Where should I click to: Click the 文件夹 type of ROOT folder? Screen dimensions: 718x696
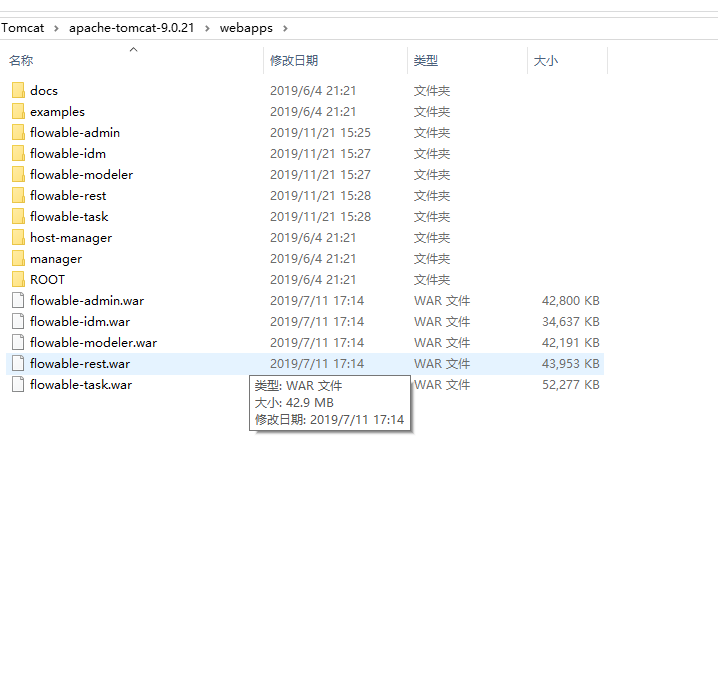click(432, 280)
